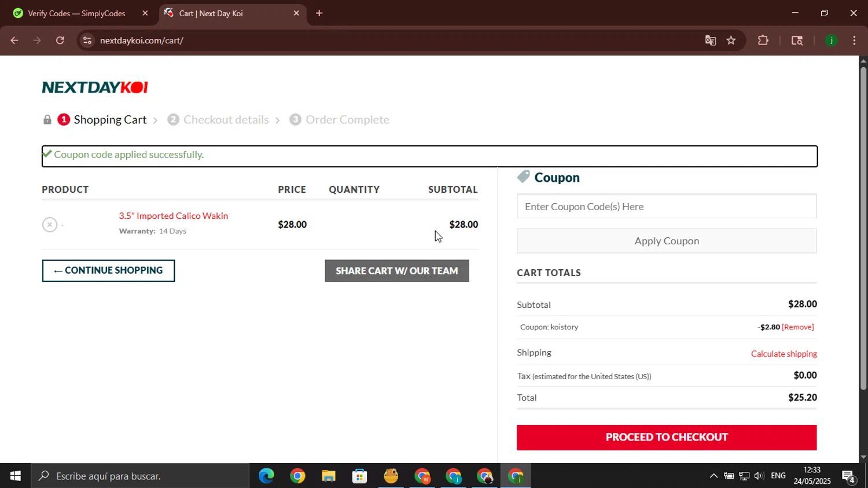868x488 pixels.
Task: Close the Verify Codes SimplyCodes tab
Action: (x=145, y=13)
